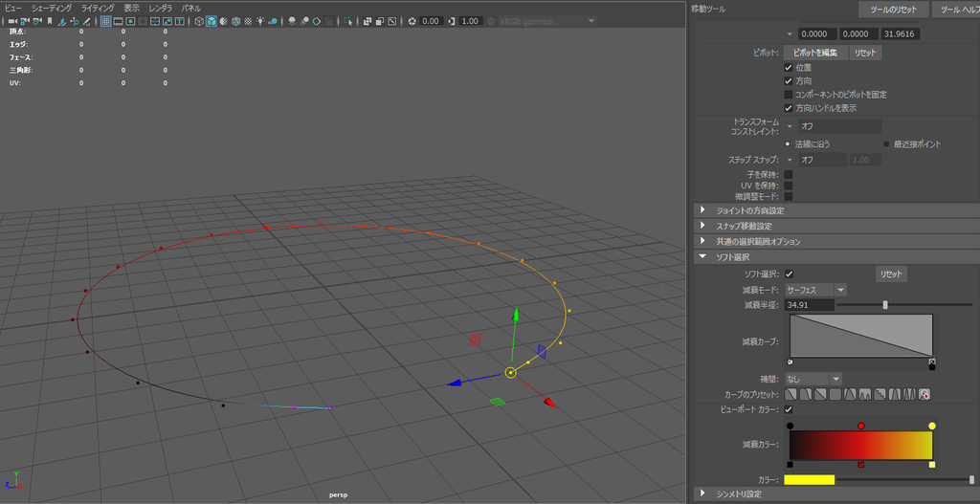The image size is (980, 504).
Task: Enable コンポーネントのピボットを固定 checkbox
Action: (x=789, y=95)
